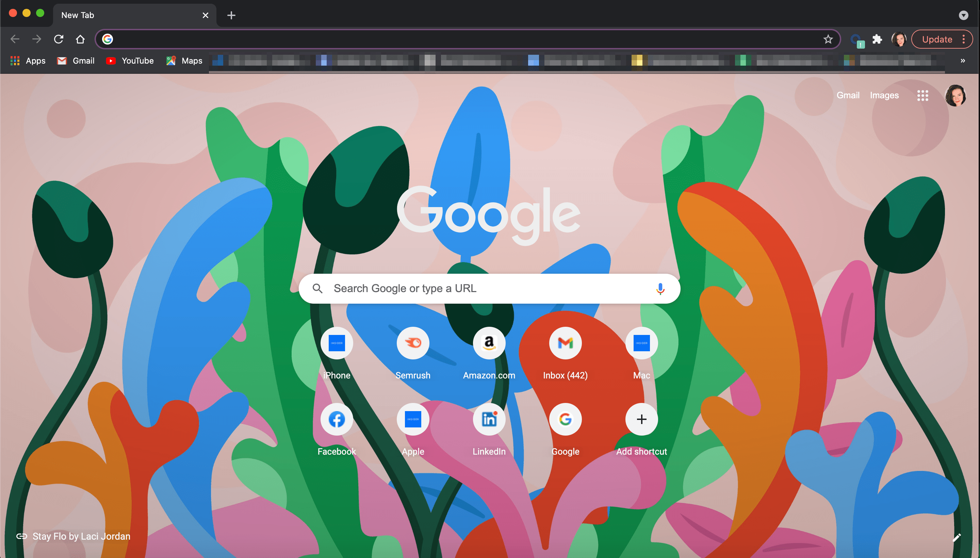Click Add shortcut
Viewport: 980px width, 558px height.
(641, 429)
